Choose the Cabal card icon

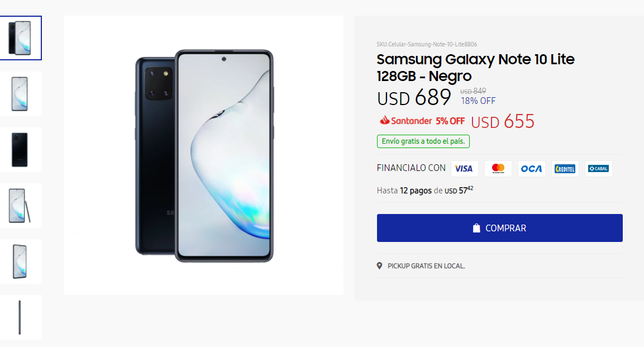click(598, 169)
